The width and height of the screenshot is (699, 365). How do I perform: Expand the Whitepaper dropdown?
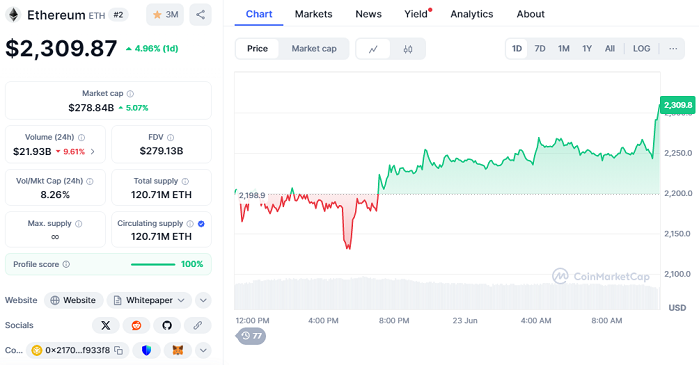181,300
